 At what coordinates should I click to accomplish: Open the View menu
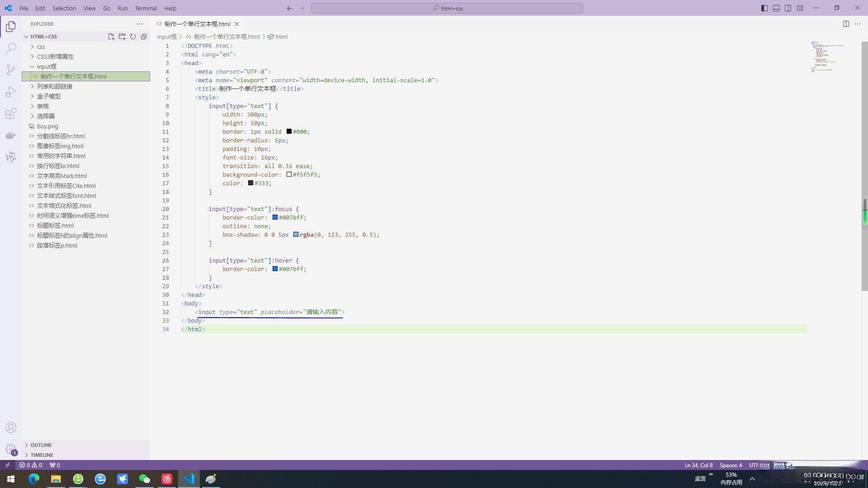(x=90, y=8)
